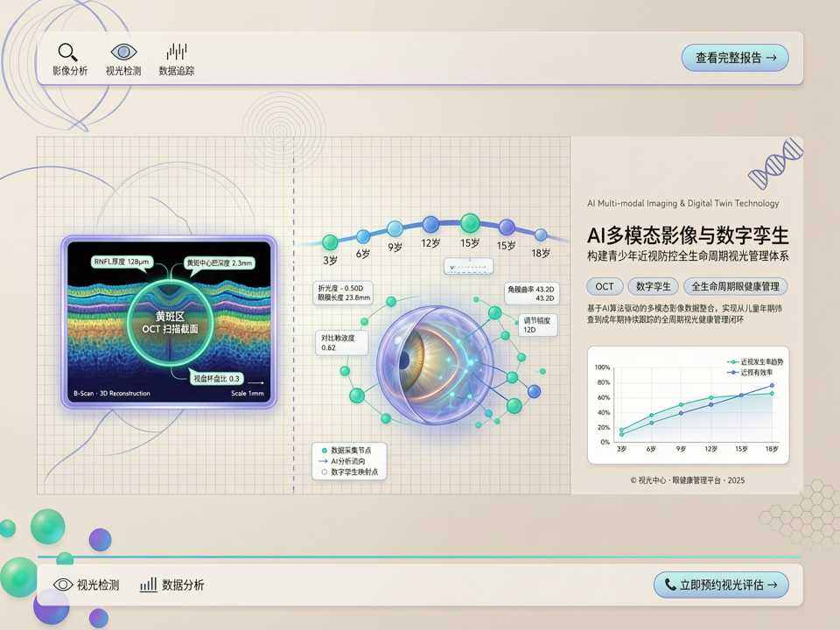Click the digital twin eyeball graphic
Screen dimensions: 840x630
pos(435,366)
